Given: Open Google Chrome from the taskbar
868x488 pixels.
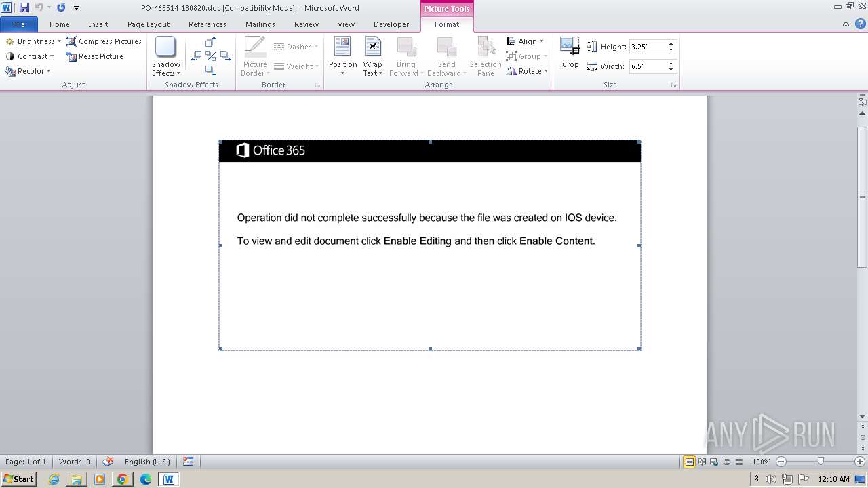Looking at the screenshot, I should 123,479.
